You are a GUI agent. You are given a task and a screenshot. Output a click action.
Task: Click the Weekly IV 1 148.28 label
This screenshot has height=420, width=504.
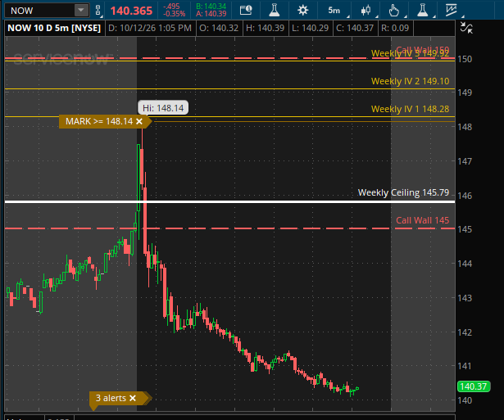click(x=410, y=109)
